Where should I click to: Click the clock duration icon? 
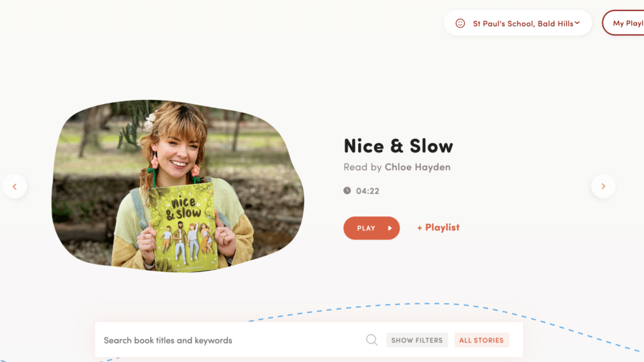coord(347,190)
